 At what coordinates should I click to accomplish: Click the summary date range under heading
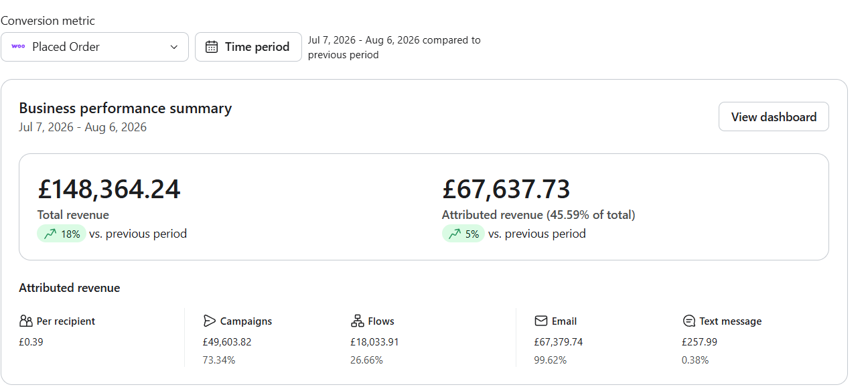pos(82,127)
